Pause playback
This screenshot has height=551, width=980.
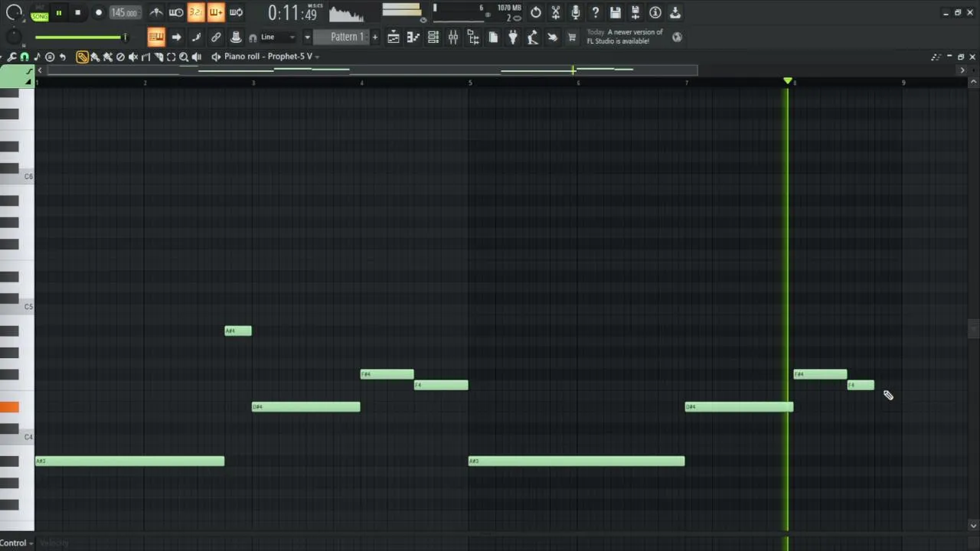tap(58, 12)
